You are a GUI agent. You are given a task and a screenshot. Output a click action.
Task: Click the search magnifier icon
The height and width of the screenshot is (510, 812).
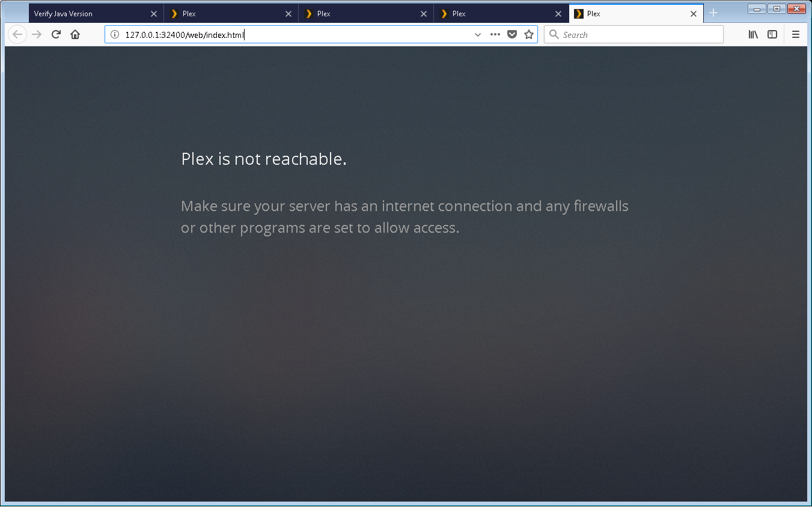coord(554,34)
